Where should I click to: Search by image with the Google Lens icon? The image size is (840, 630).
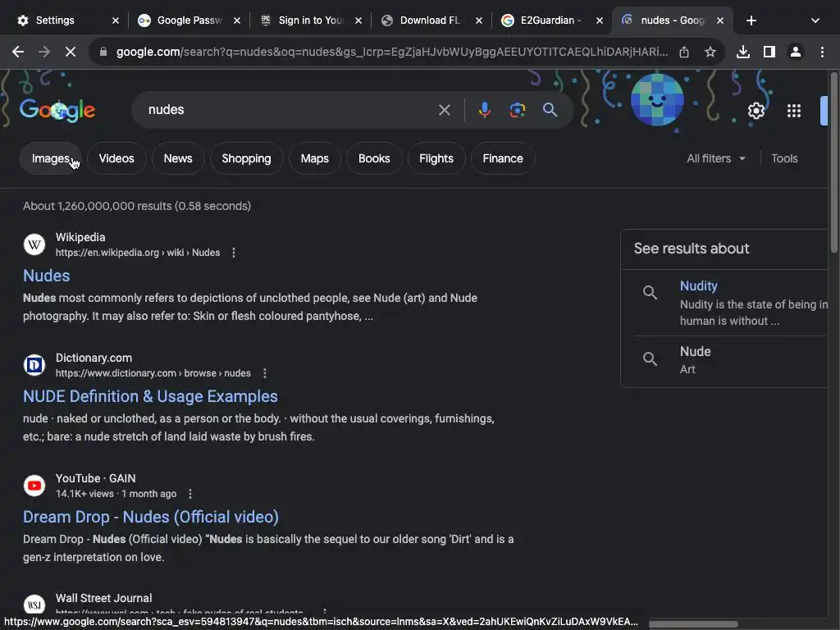point(517,110)
